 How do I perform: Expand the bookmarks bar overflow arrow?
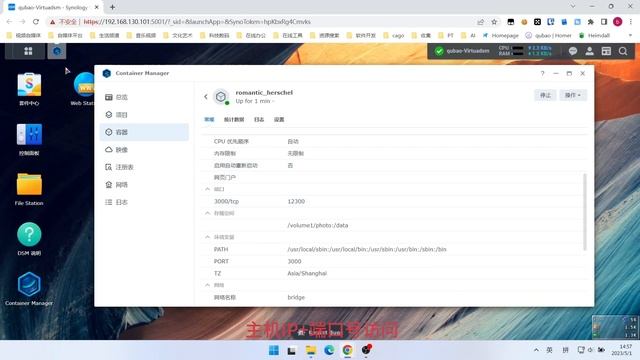coord(631,36)
